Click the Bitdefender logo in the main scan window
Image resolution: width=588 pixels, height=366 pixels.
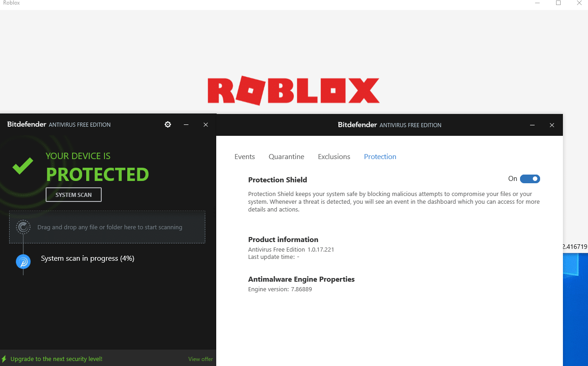pos(26,124)
